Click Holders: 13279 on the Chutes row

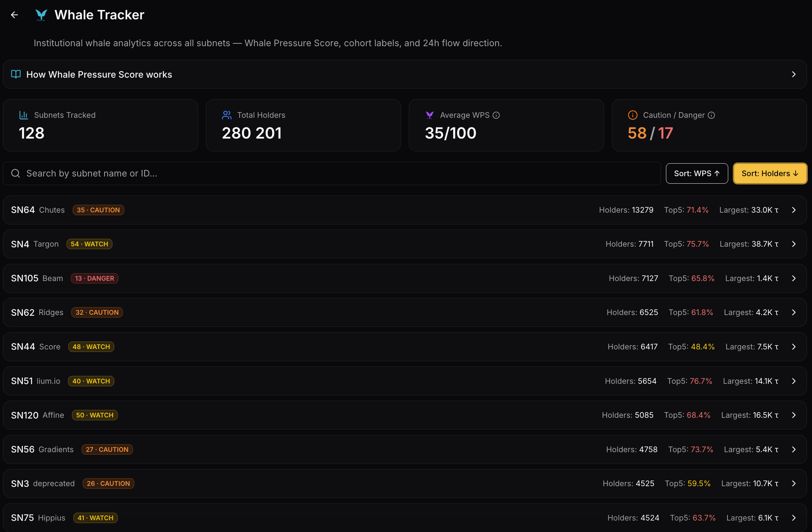(626, 210)
